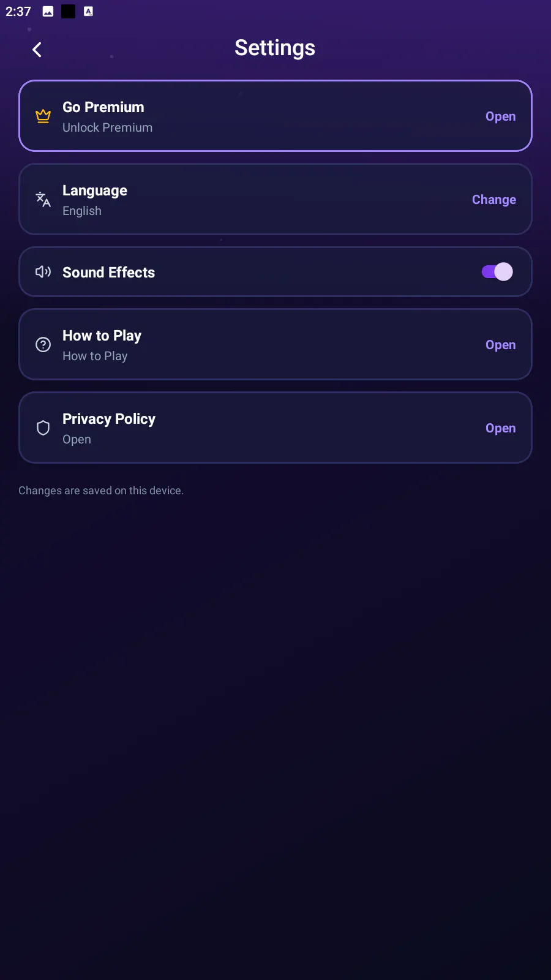Select the Go Premium title text
Image resolution: width=551 pixels, height=980 pixels.
tap(103, 107)
